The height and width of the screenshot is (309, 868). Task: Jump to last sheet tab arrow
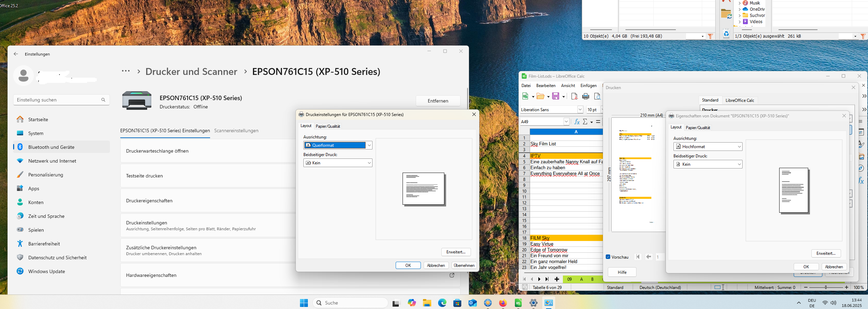[547, 279]
